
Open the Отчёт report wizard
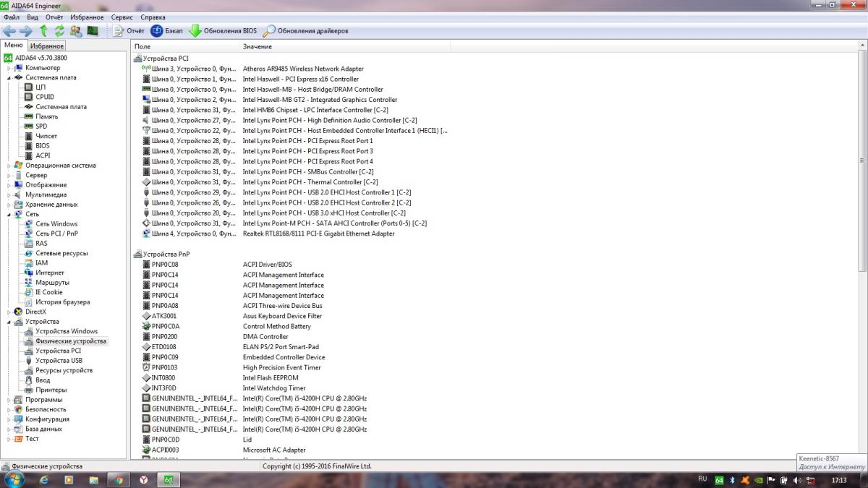(x=129, y=31)
